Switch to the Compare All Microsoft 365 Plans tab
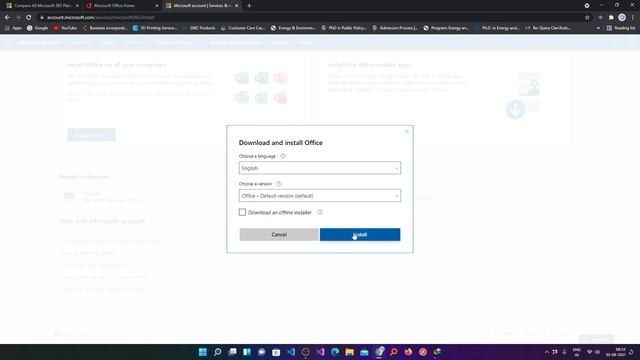Image resolution: width=640 pixels, height=360 pixels. (x=42, y=6)
